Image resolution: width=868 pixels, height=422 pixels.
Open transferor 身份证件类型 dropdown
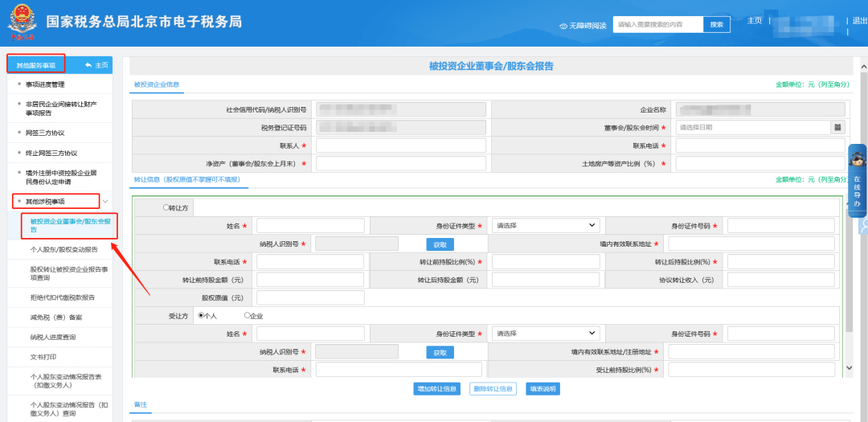click(x=546, y=226)
